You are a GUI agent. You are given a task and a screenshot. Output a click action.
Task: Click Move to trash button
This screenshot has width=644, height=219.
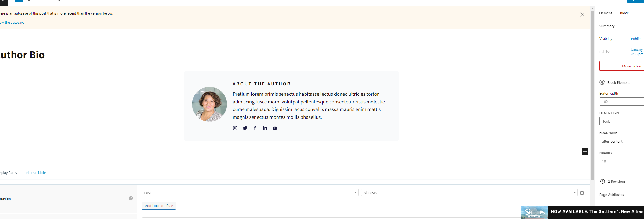(x=622, y=66)
